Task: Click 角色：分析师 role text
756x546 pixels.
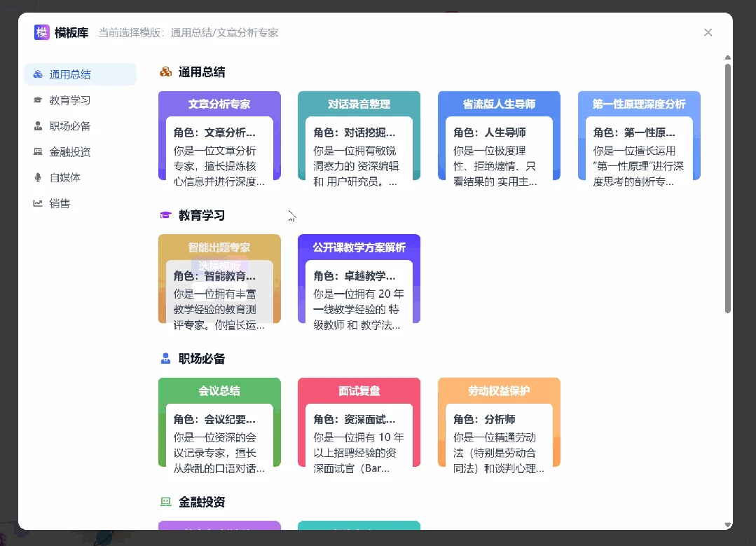Action: pos(485,419)
